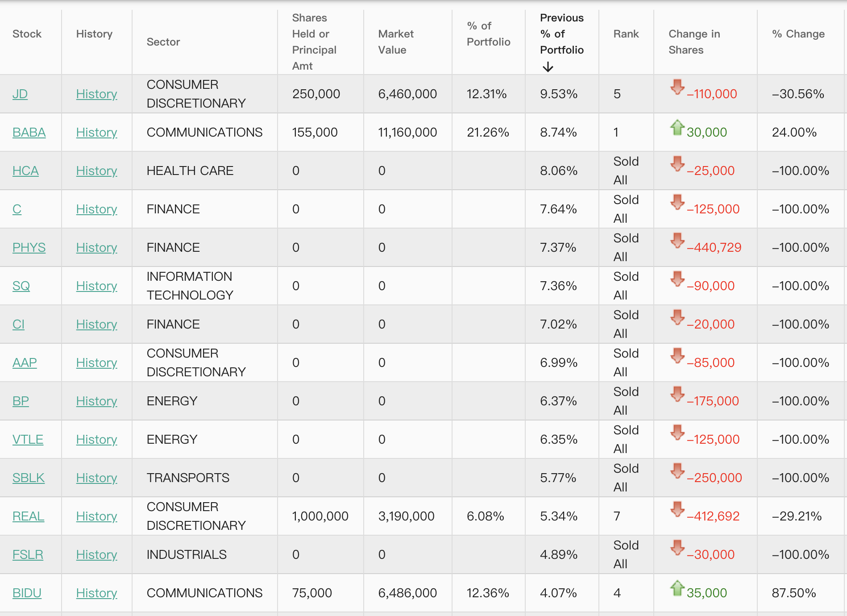Sort table by Stock column header
Viewport: 847px width, 616px height.
[x=27, y=34]
